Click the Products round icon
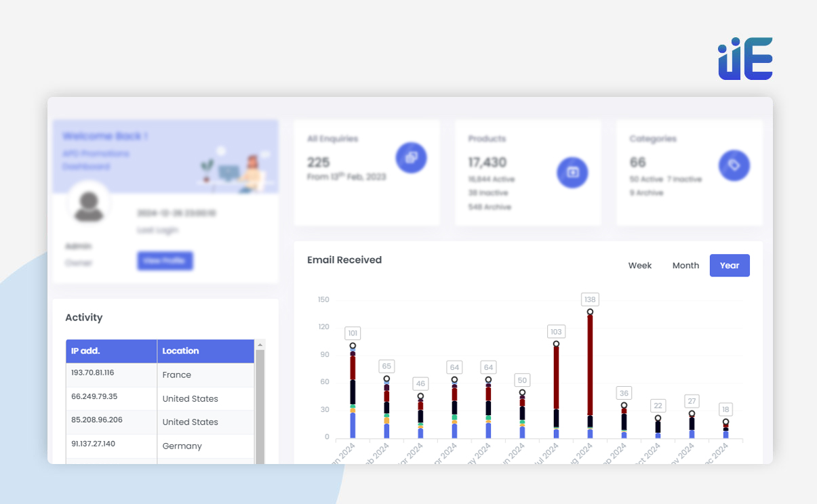Viewport: 817px width, 504px height. pyautogui.click(x=573, y=172)
